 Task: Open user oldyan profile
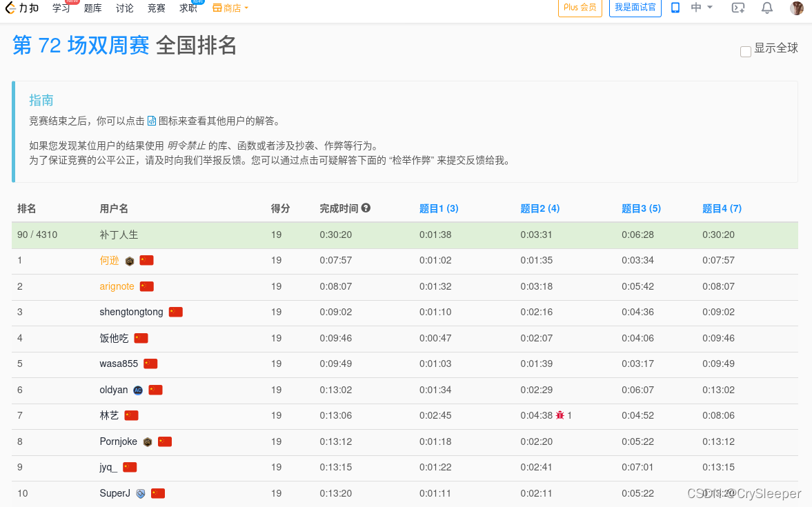pos(113,390)
